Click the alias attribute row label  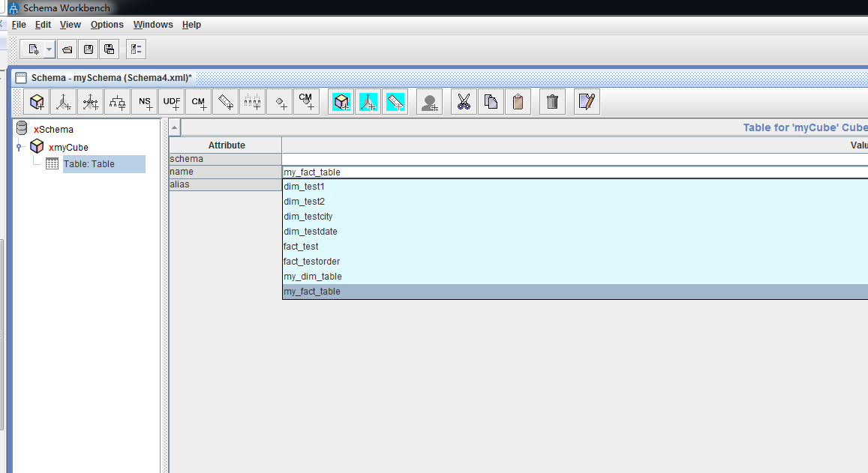point(225,184)
